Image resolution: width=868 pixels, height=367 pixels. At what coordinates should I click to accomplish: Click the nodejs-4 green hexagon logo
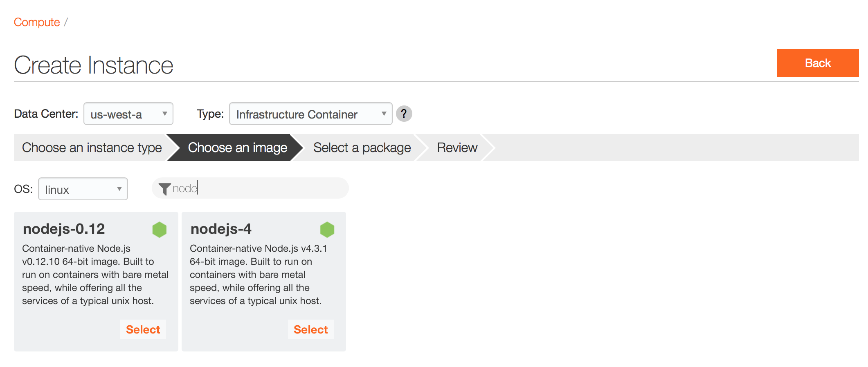327,230
